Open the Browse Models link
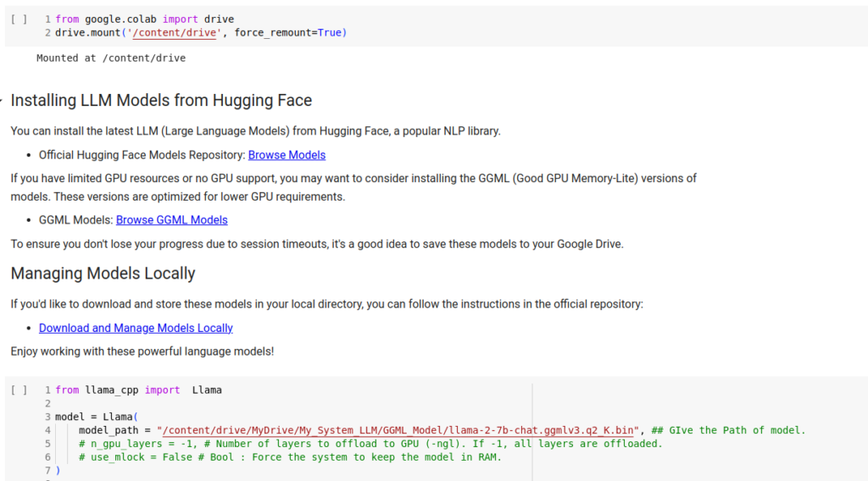 [287, 155]
